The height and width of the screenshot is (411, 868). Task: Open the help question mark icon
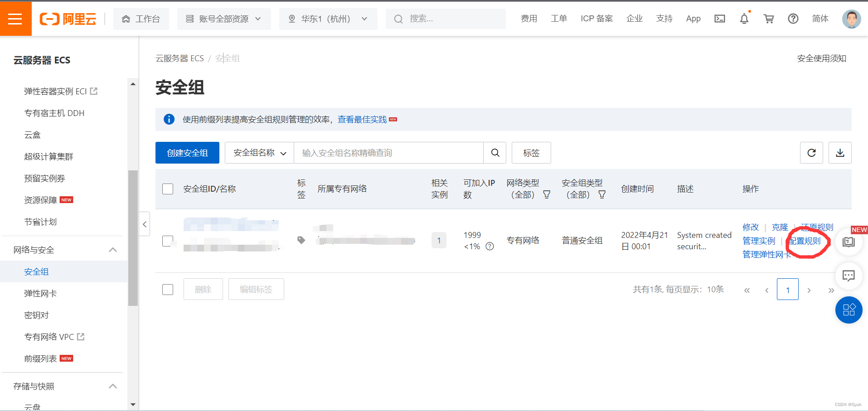click(x=793, y=19)
